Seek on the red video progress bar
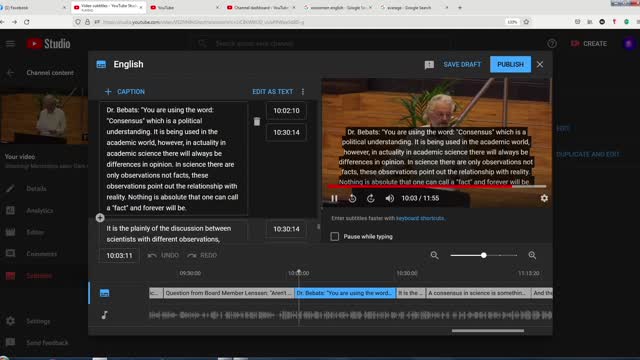 tap(437, 187)
